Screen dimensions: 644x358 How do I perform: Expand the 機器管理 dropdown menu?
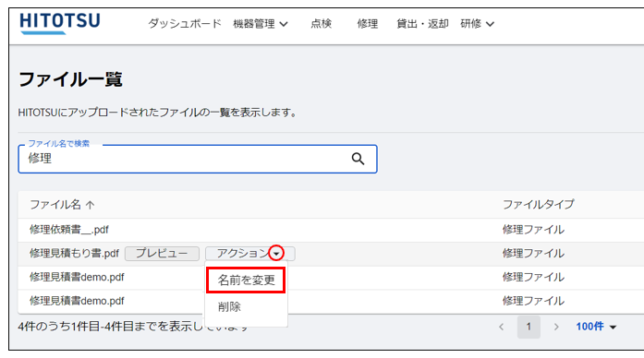(x=261, y=24)
